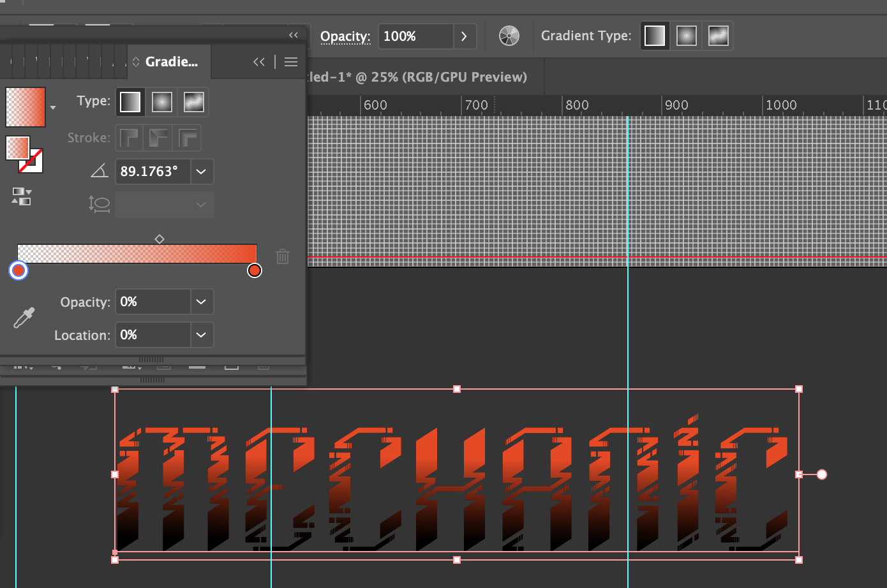
Task: Select Linear gradient type in the Gradient panel
Action: coord(130,101)
